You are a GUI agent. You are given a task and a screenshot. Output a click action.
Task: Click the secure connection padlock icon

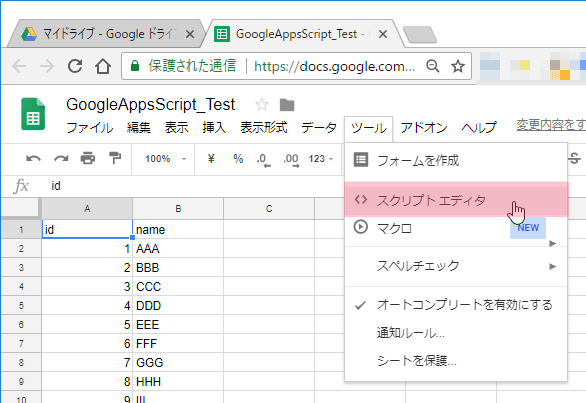[x=135, y=66]
